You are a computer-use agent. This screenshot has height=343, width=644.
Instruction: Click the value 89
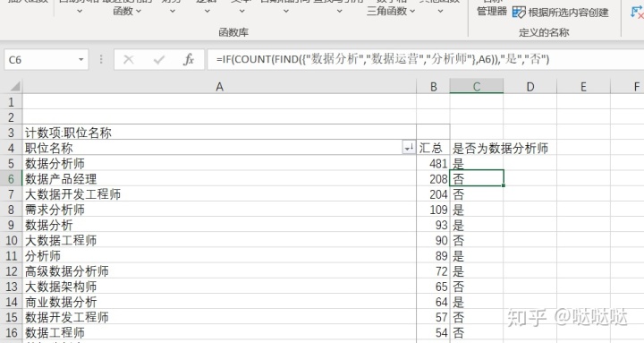[442, 256]
